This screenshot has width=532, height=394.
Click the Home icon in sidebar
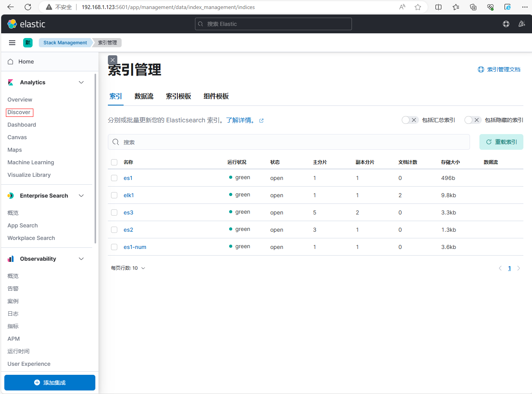pos(11,62)
